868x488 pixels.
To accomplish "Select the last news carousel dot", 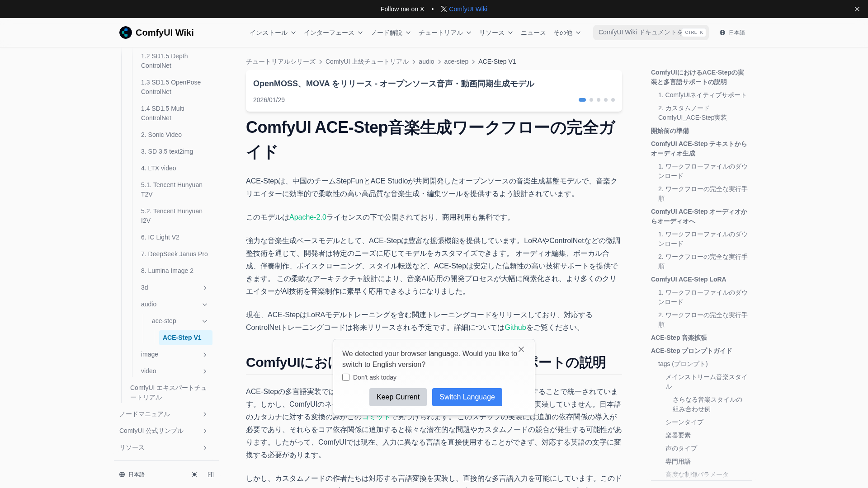I will (613, 100).
